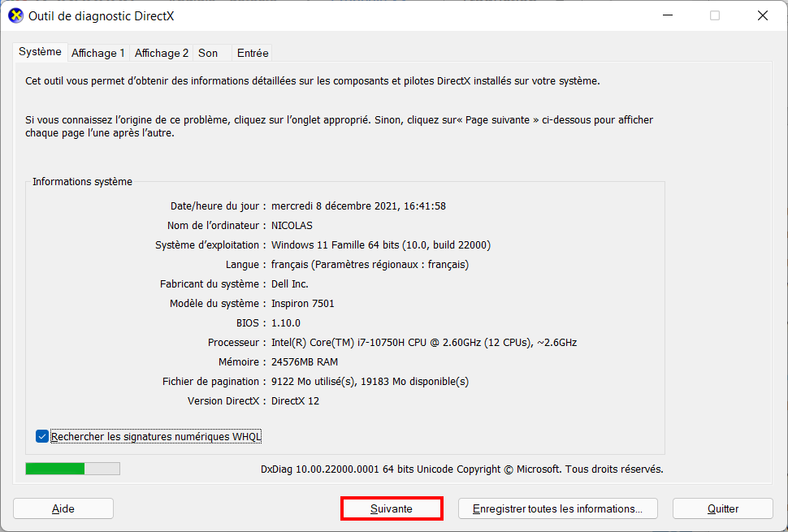Click the DirectX logo icon in title bar
This screenshot has height=532, width=788.
(x=15, y=15)
